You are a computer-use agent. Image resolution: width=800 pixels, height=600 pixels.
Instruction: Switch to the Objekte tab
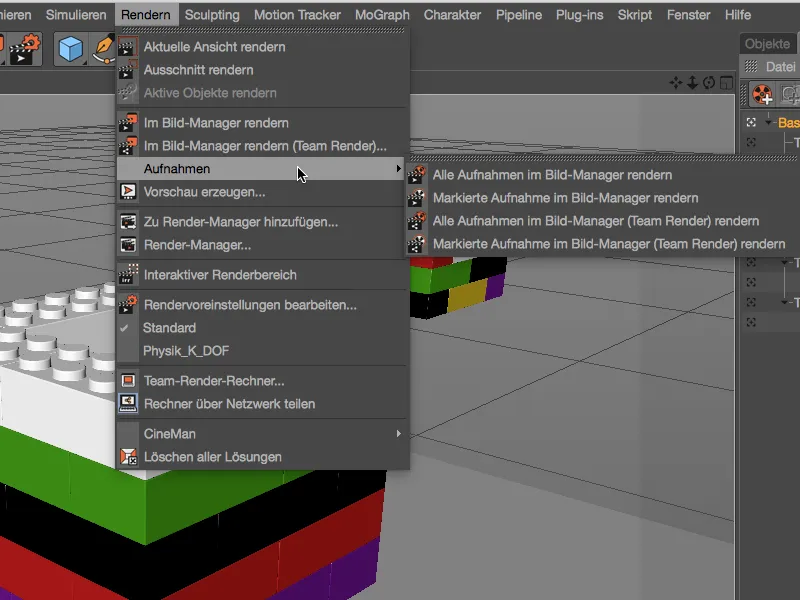[x=767, y=44]
